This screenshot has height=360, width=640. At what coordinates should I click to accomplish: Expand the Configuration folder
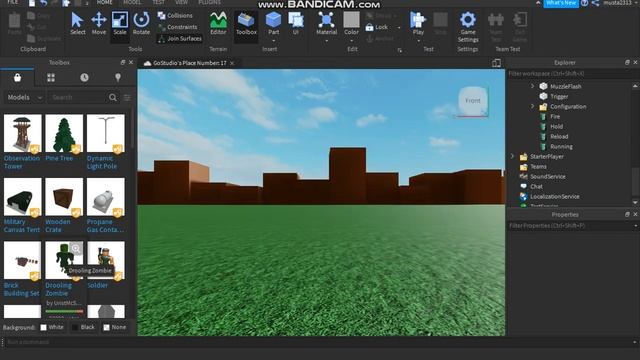click(x=532, y=106)
